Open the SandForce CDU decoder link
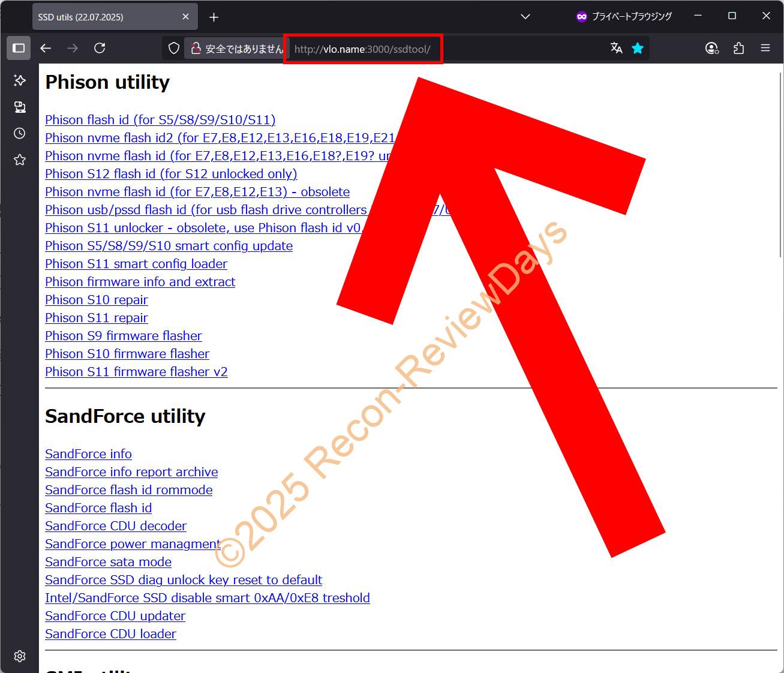784x673 pixels. click(x=116, y=526)
